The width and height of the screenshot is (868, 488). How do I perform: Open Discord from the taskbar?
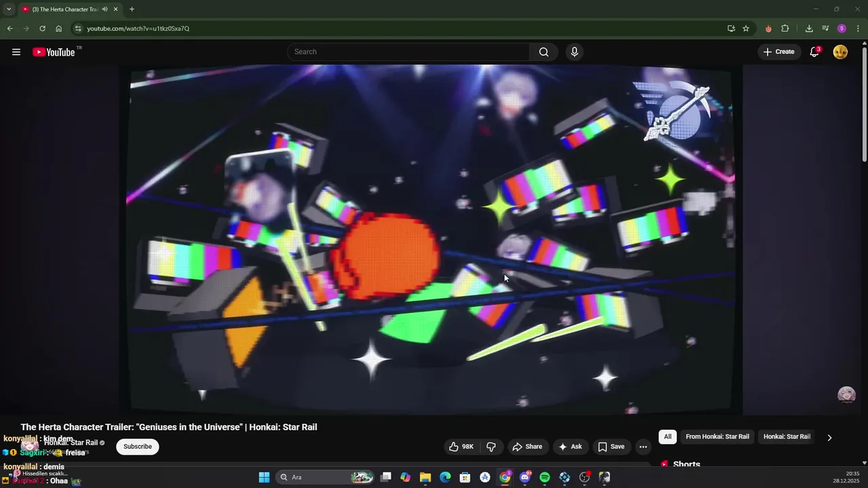pyautogui.click(x=525, y=477)
